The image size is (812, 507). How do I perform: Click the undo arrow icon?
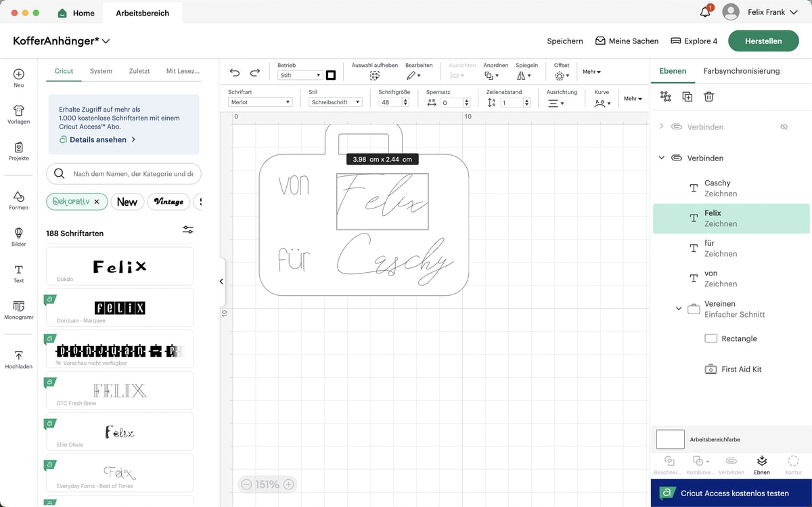(x=235, y=72)
